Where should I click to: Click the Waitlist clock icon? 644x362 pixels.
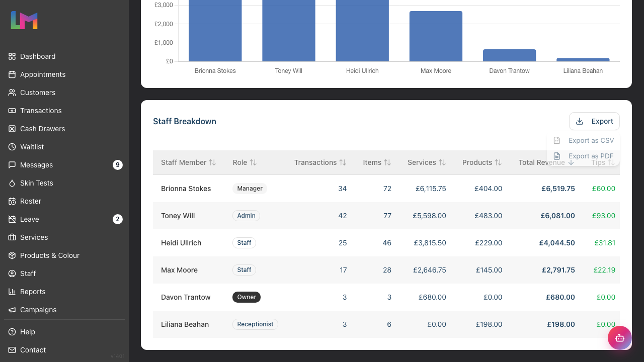coord(12,147)
